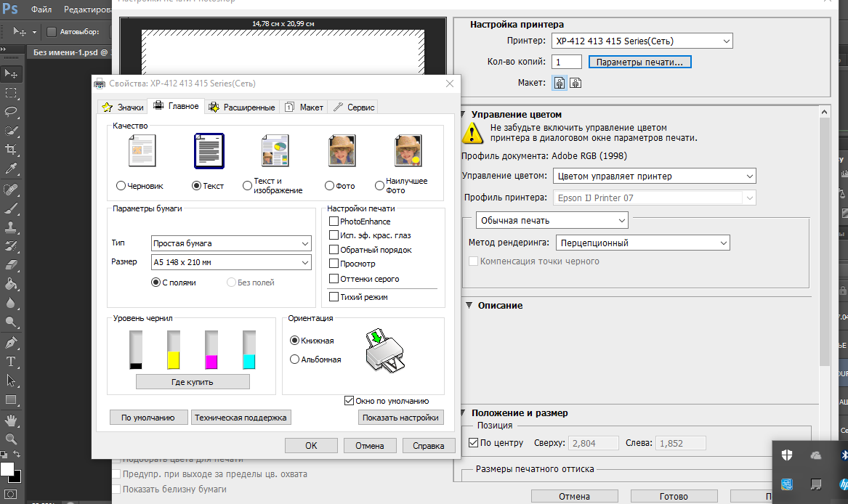848x504 pixels.
Task: Select Фото quality radio button
Action: pos(329,185)
